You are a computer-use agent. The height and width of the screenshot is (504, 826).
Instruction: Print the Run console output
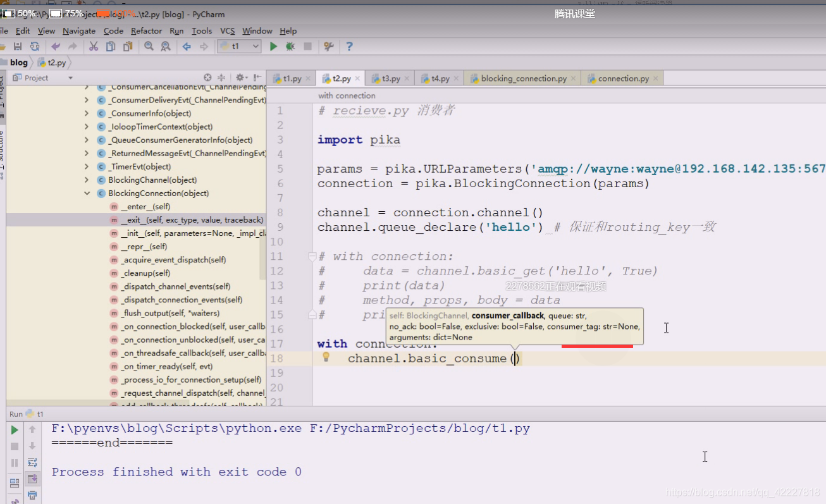tap(32, 495)
